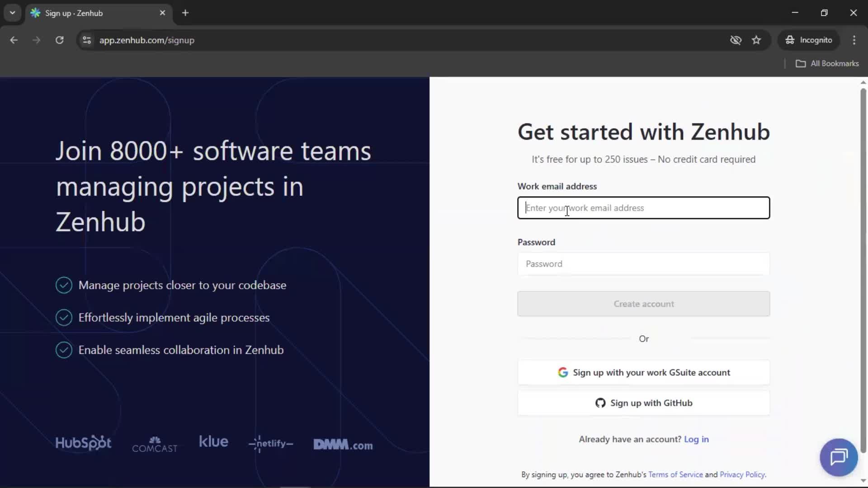Click the back navigation arrow

coord(14,40)
